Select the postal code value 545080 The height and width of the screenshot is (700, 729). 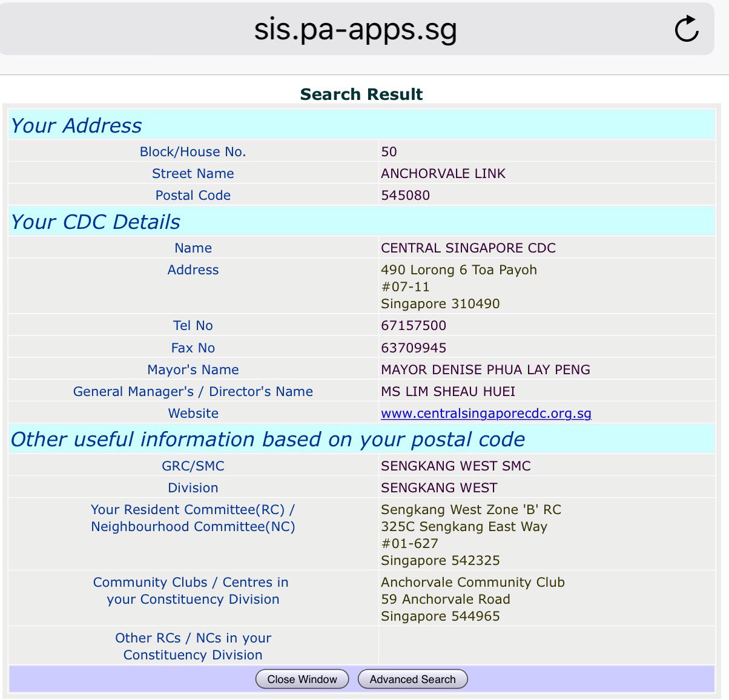click(405, 196)
